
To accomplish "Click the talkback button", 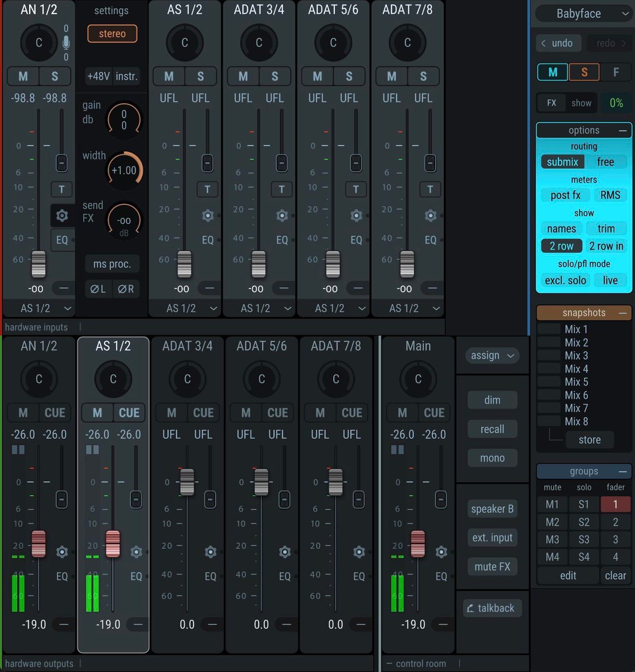I will 491,608.
